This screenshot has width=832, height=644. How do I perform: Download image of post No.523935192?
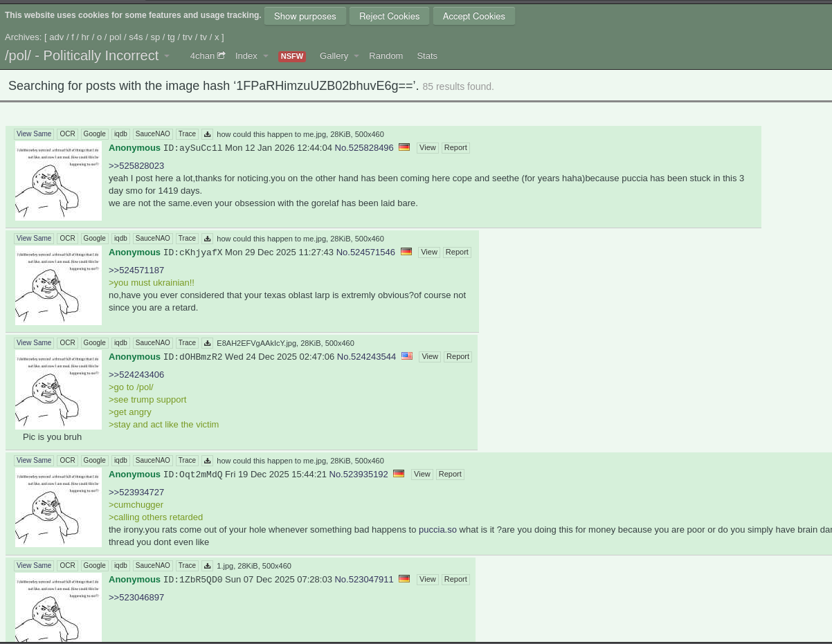pos(207,461)
